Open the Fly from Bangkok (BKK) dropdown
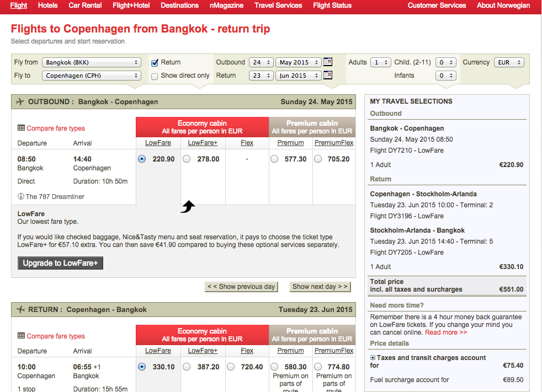Screen dimensions: 542x392 click(x=92, y=62)
